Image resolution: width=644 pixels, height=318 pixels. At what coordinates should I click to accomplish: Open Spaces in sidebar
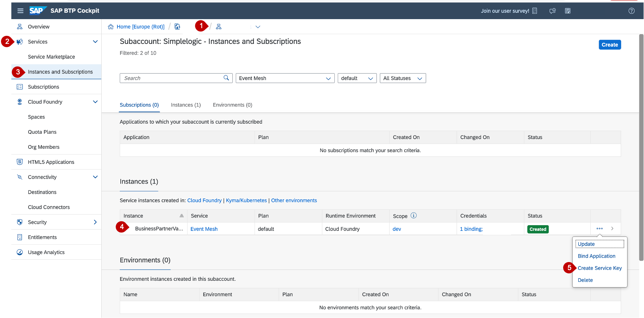pyautogui.click(x=36, y=117)
